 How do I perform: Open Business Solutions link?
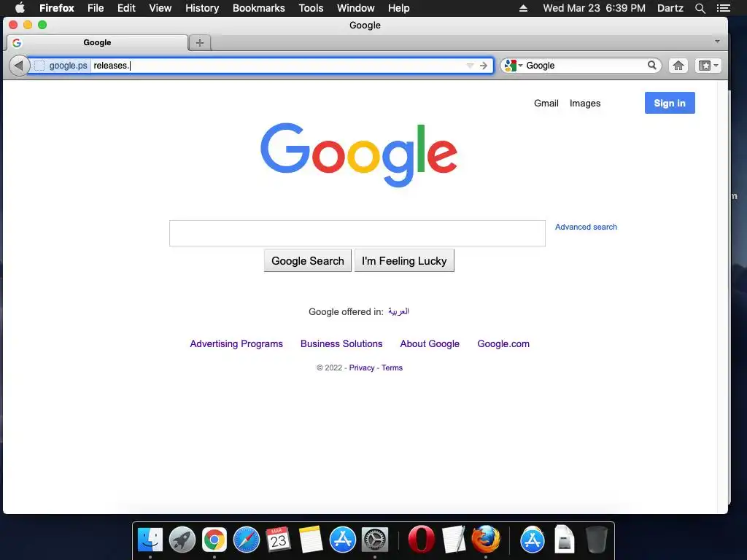click(341, 344)
